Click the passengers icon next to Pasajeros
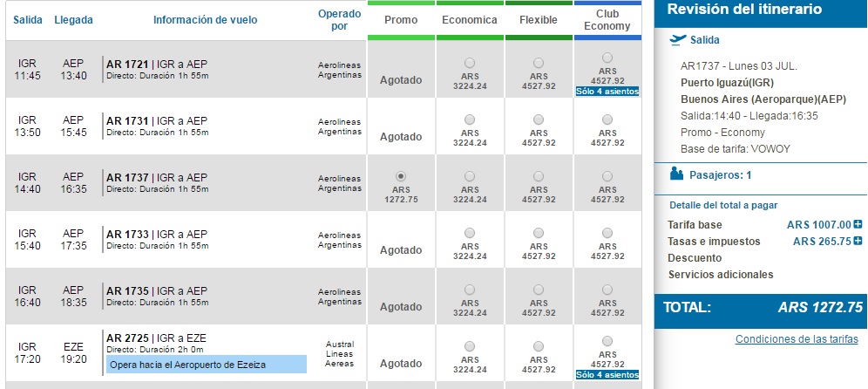 [x=675, y=174]
